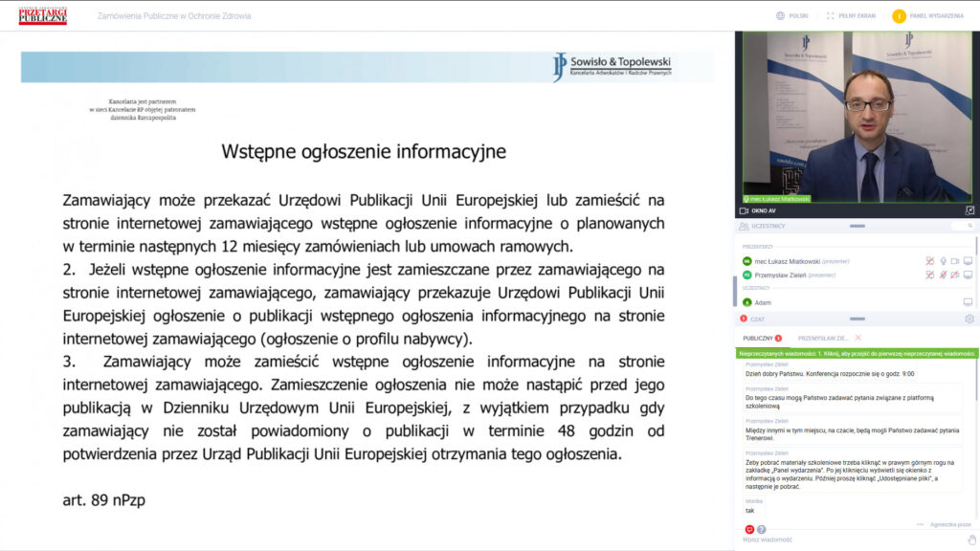Click the red chat bubble icon

click(749, 529)
